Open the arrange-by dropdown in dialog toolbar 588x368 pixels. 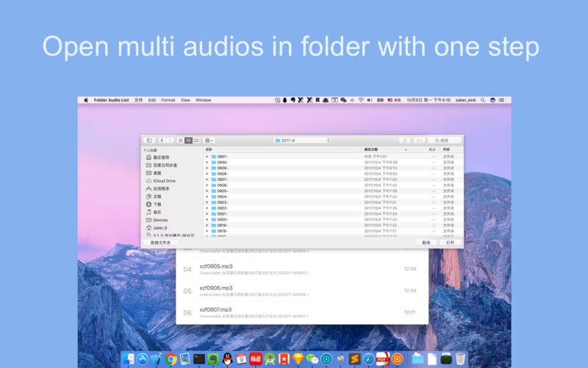209,141
